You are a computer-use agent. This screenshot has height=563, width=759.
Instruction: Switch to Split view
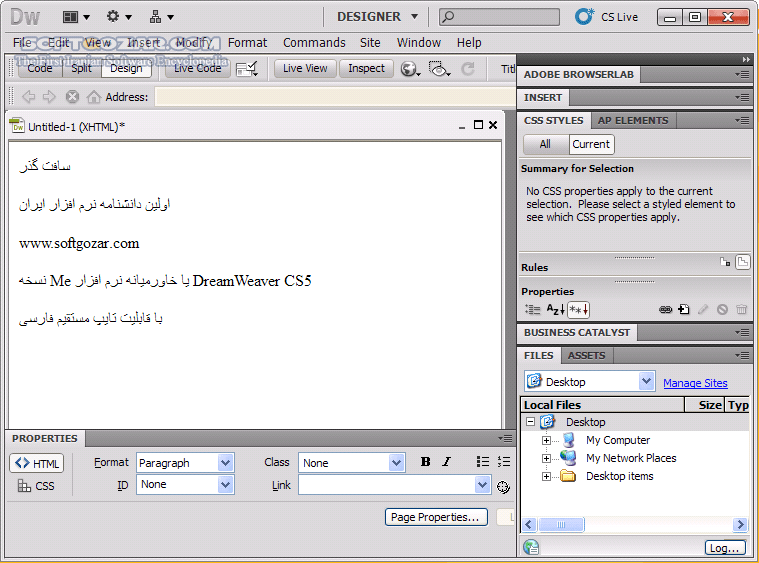tap(81, 68)
